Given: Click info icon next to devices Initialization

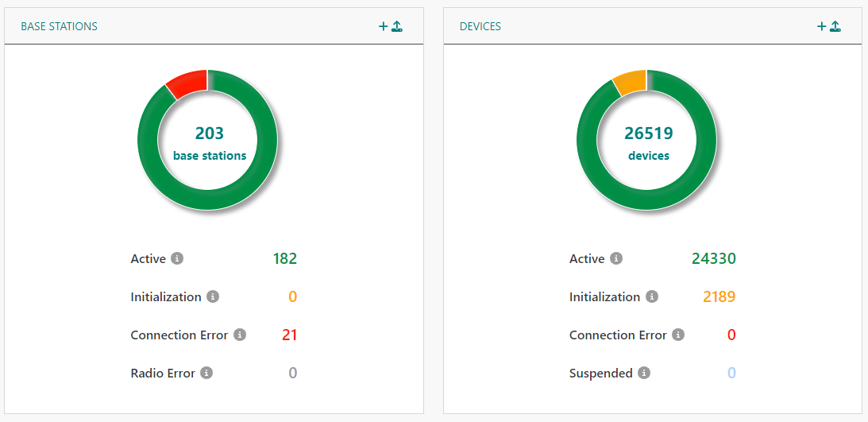Looking at the screenshot, I should (x=652, y=296).
